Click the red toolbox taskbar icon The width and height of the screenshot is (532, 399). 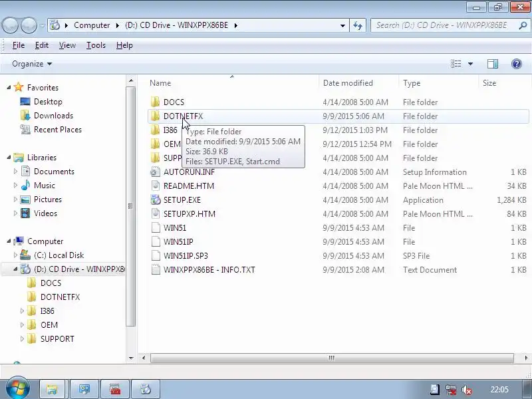point(115,389)
